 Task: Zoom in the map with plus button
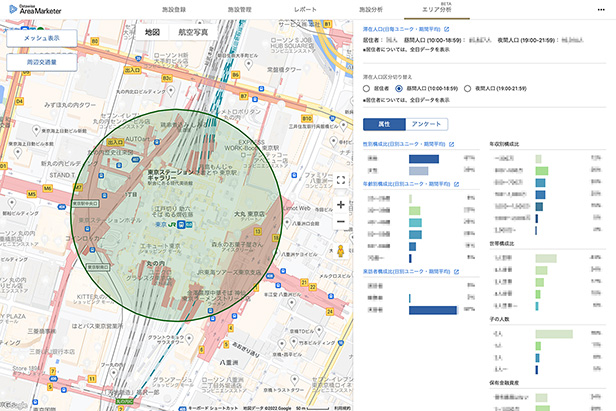tap(341, 204)
